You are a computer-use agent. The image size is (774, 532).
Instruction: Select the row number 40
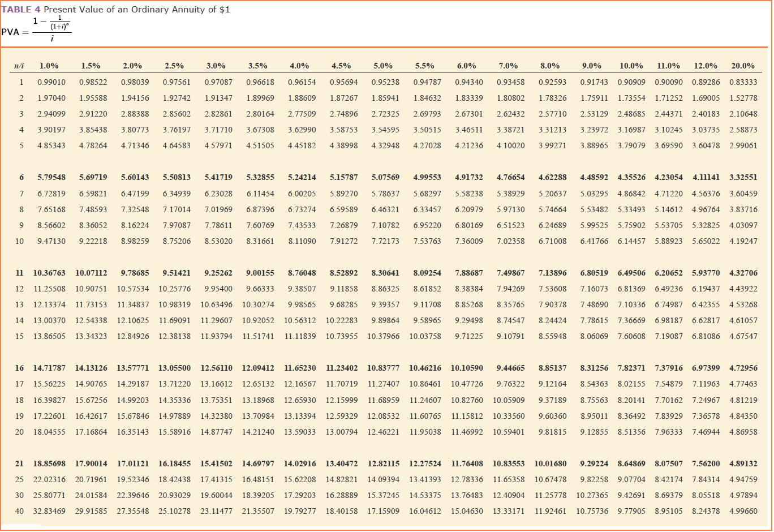(x=19, y=511)
